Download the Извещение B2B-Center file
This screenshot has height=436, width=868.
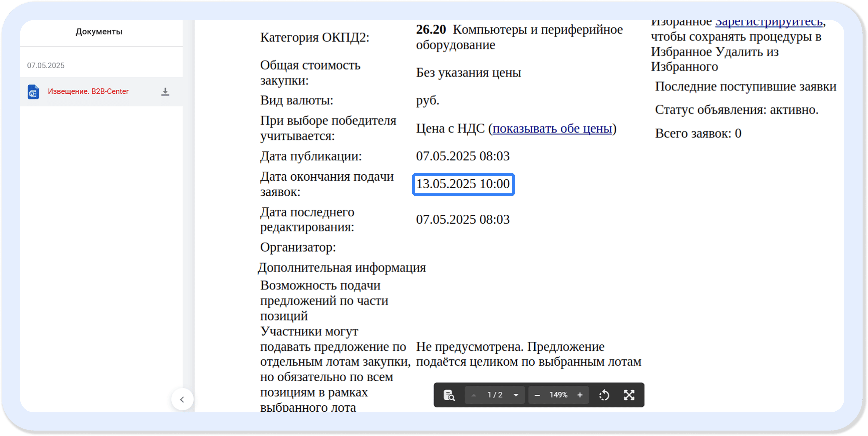click(x=165, y=92)
